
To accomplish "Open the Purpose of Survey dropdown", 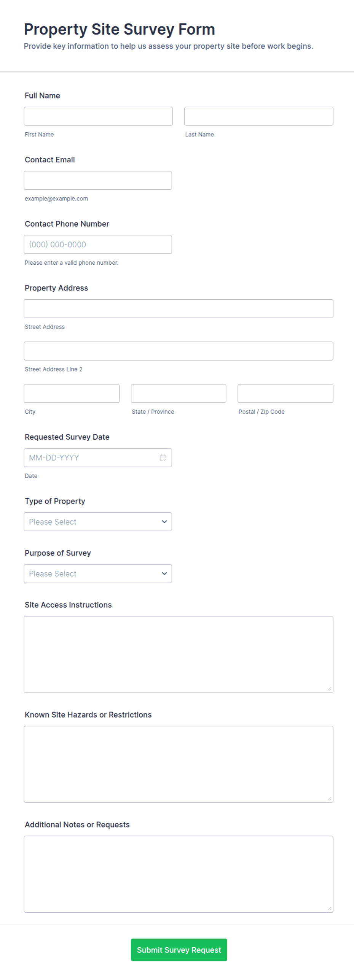I will pos(98,573).
